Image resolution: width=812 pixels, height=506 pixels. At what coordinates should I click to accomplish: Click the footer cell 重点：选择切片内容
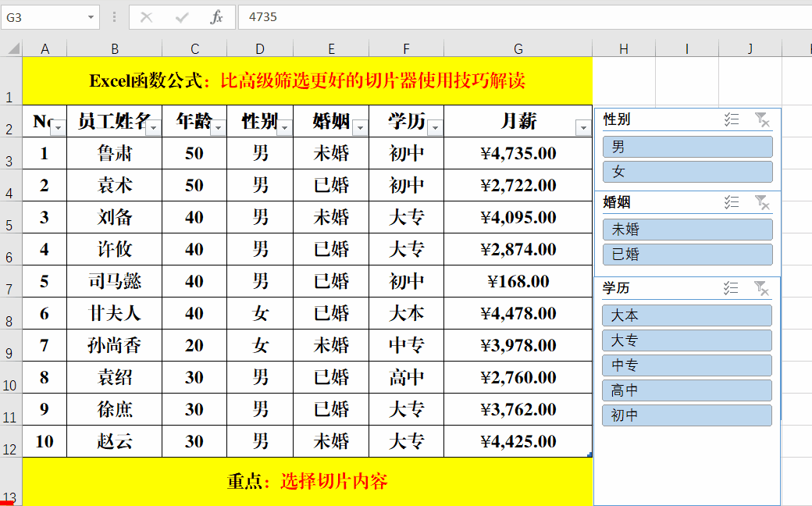click(308, 482)
